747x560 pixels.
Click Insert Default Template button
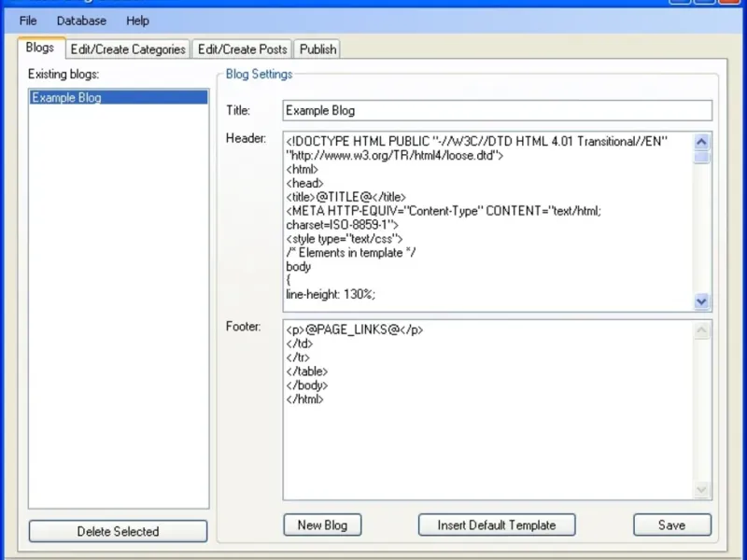point(497,525)
